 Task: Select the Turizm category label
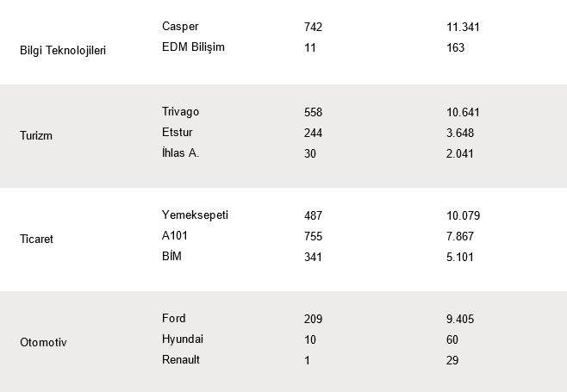(36, 135)
